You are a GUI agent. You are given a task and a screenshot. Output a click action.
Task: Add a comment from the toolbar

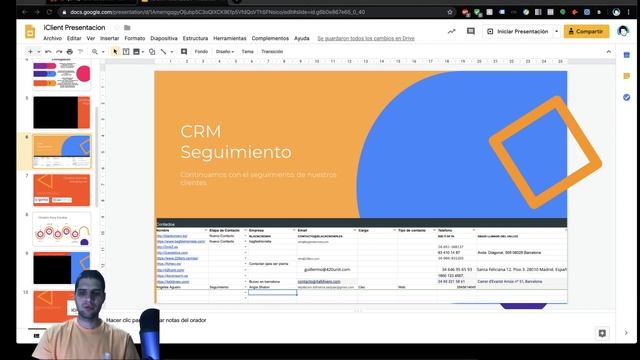point(184,51)
